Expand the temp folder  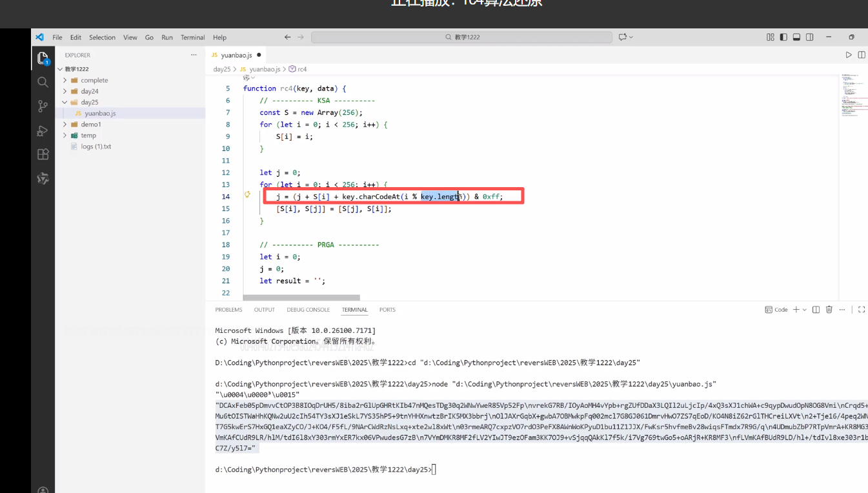click(x=65, y=135)
